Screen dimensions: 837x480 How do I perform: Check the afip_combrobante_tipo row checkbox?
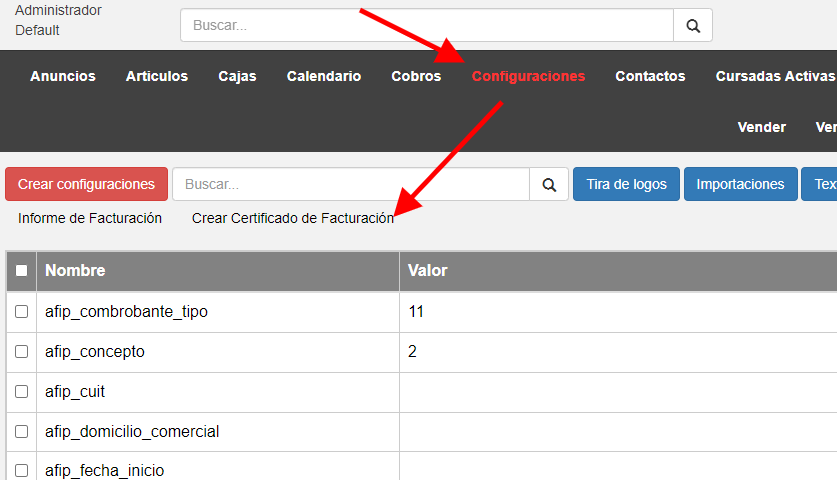(21, 312)
